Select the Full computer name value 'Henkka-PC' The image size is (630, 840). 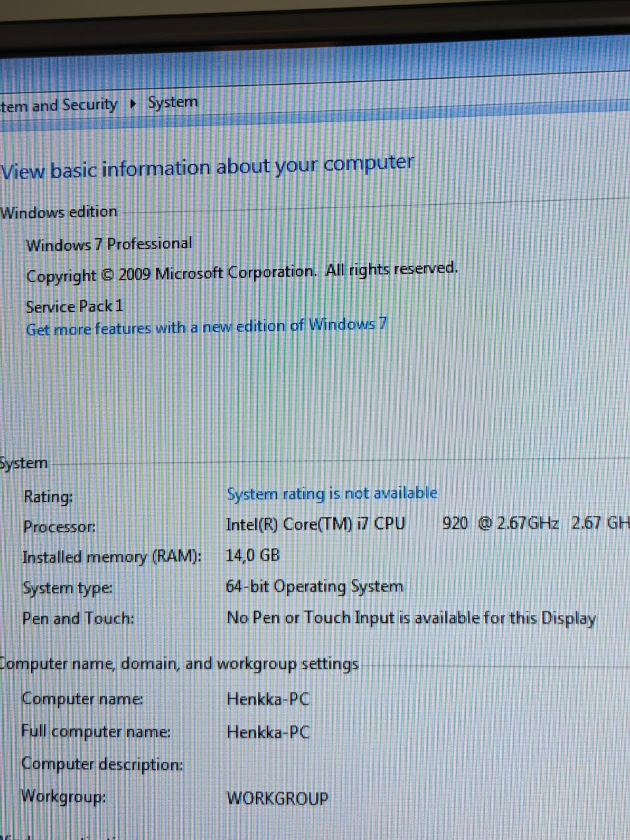[x=268, y=731]
